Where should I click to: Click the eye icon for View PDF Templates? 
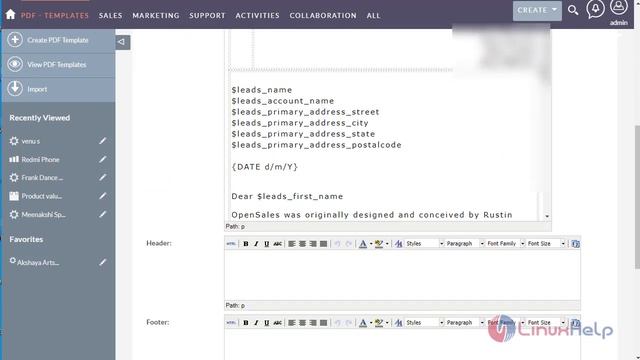coord(15,64)
